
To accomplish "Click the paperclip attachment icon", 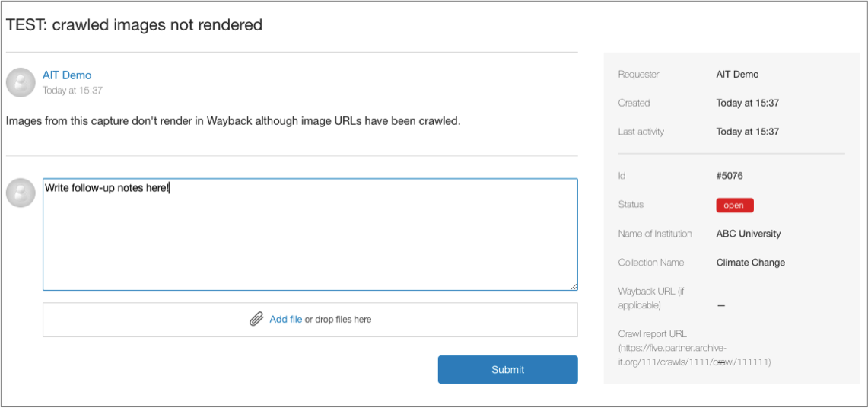I will point(257,320).
